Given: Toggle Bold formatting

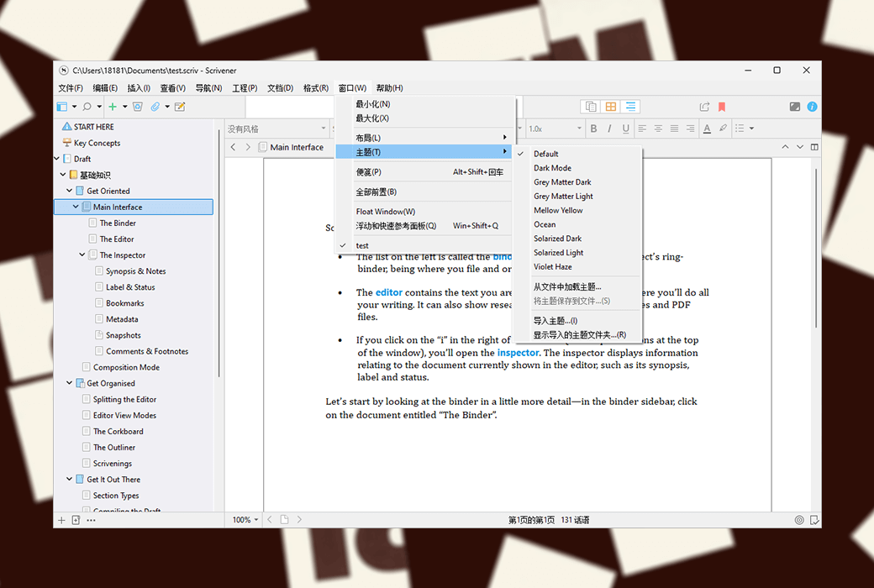Looking at the screenshot, I should click(x=593, y=129).
